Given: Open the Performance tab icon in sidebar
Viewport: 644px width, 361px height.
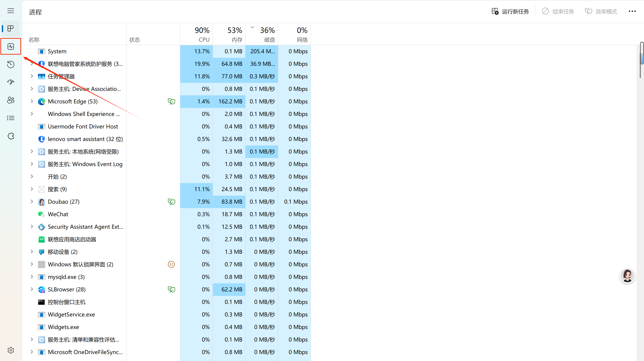Looking at the screenshot, I should pos(11,47).
